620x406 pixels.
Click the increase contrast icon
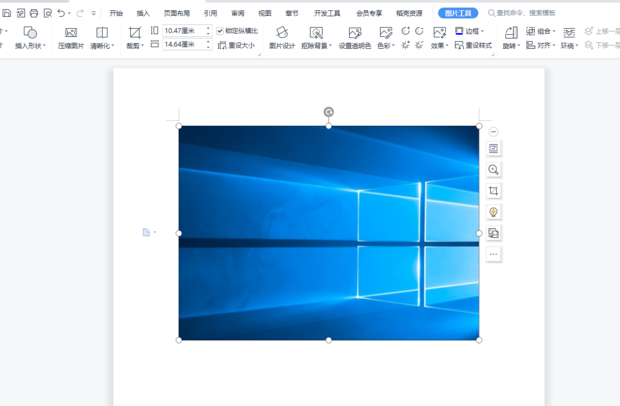click(405, 31)
